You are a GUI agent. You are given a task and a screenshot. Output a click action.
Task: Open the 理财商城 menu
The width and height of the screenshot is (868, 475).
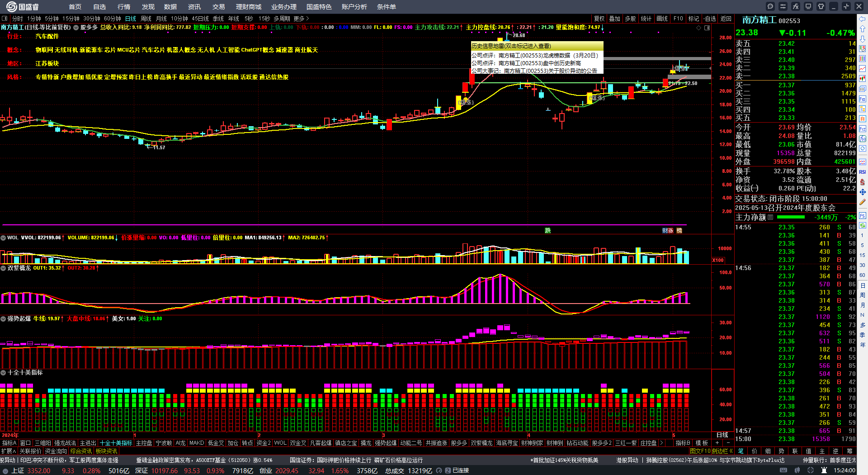coord(249,7)
